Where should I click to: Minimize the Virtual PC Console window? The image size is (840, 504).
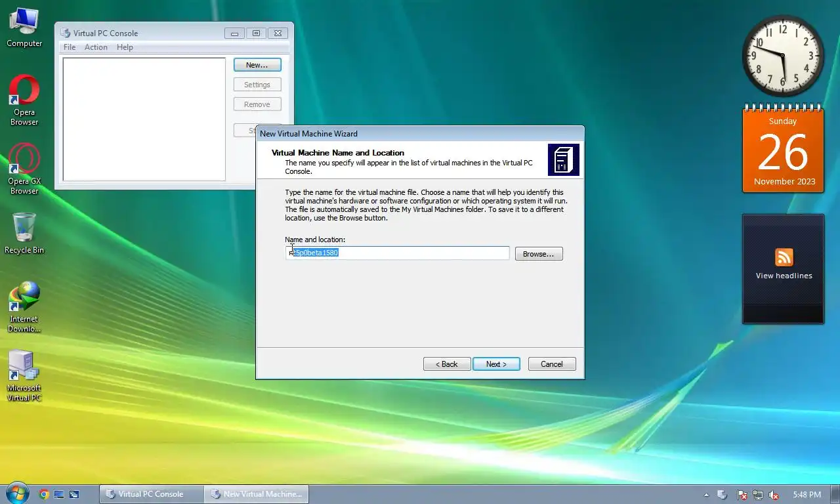[234, 33]
